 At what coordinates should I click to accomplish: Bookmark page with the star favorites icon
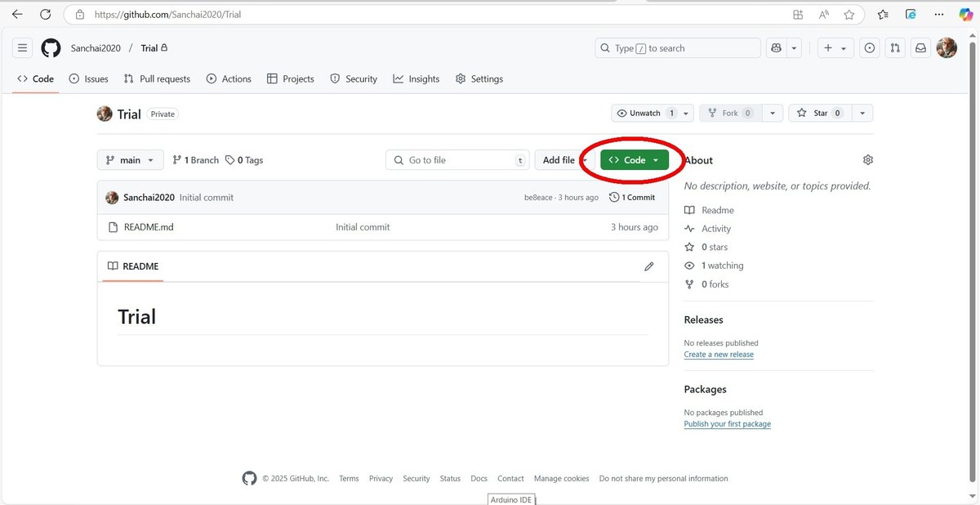pos(849,14)
